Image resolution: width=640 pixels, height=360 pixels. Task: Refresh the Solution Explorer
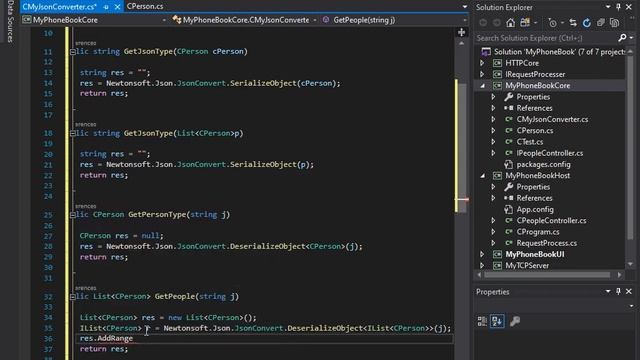click(587, 23)
